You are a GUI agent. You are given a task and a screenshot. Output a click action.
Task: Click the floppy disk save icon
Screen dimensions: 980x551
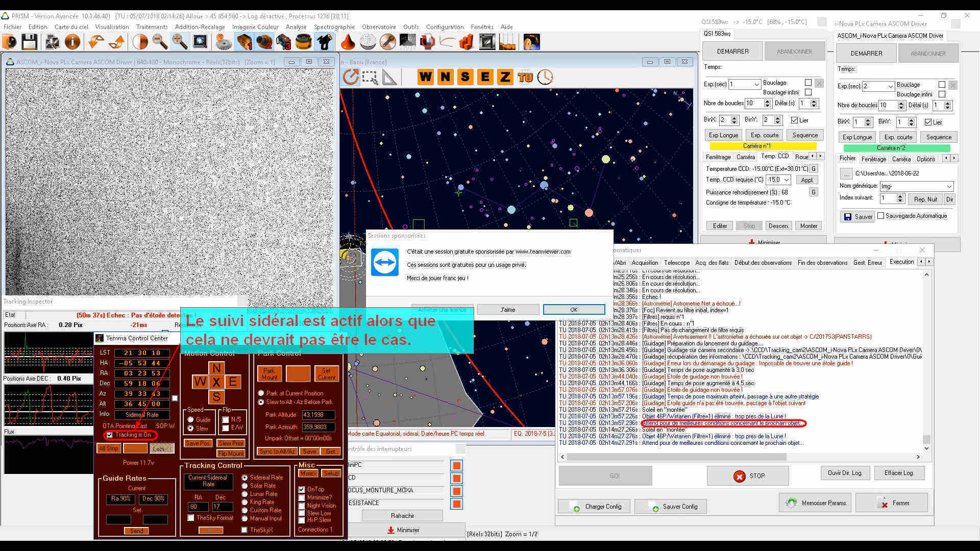coord(29,42)
